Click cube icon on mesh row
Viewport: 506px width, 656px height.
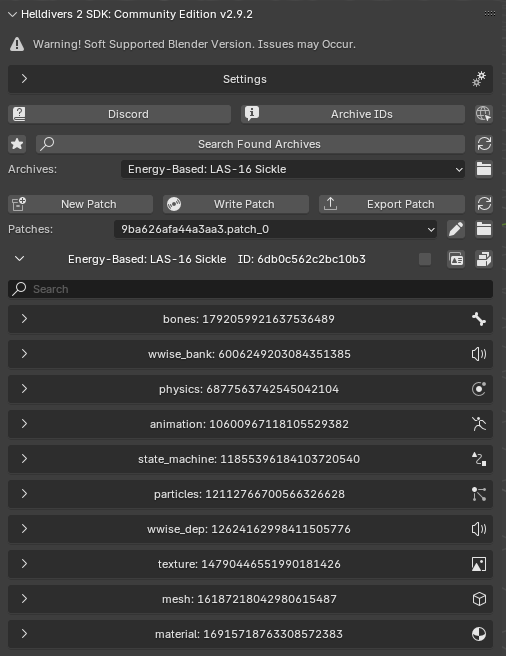479,599
